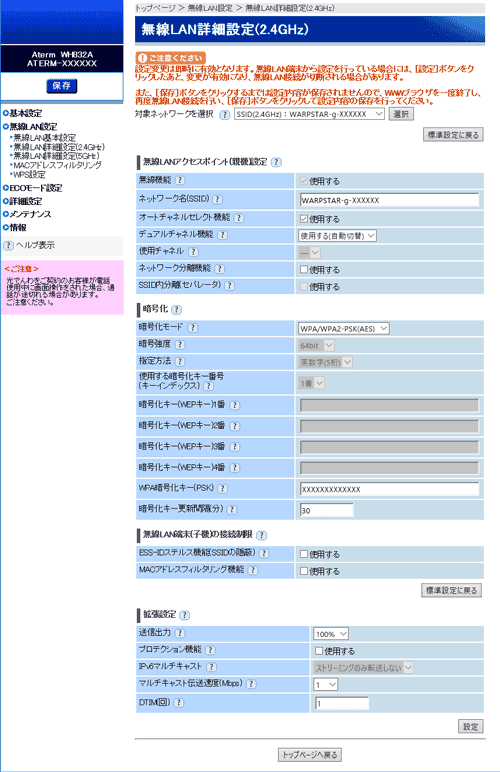Show help for デュアルチャネル機能

point(222,235)
